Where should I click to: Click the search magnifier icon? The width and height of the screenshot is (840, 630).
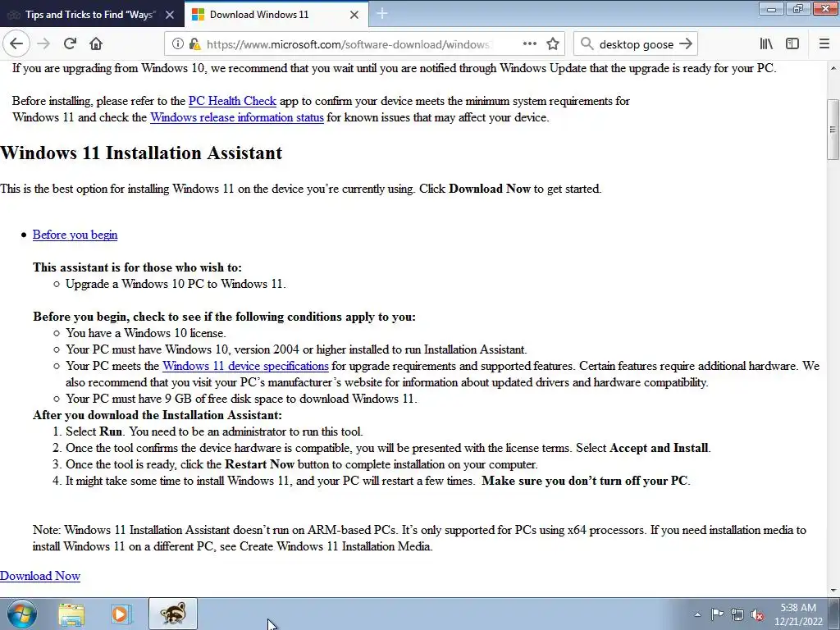(587, 44)
